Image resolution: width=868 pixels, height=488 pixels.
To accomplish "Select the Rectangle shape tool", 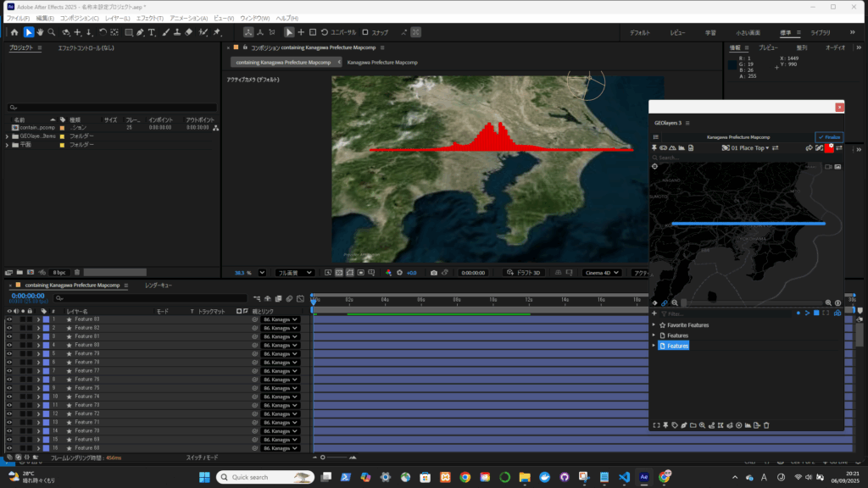I will (128, 32).
